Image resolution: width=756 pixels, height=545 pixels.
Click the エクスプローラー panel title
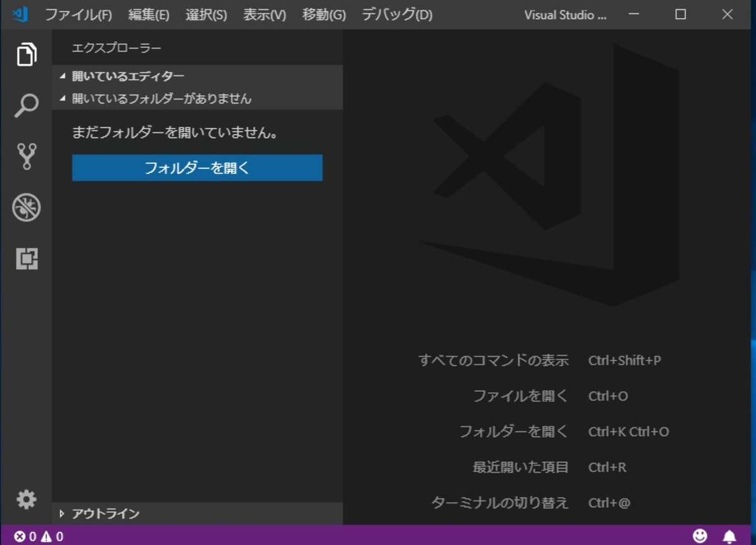[117, 48]
